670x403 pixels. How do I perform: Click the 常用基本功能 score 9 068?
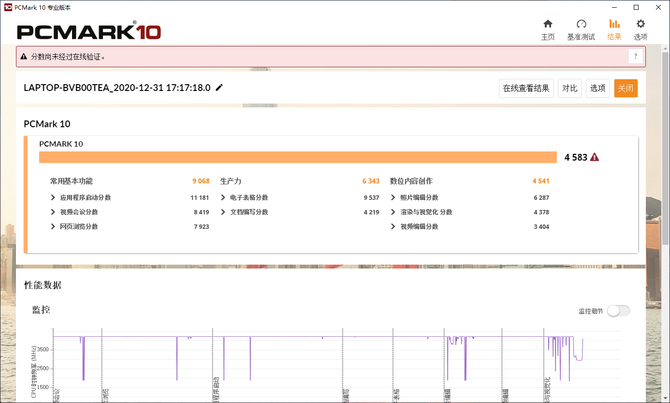pos(201,181)
